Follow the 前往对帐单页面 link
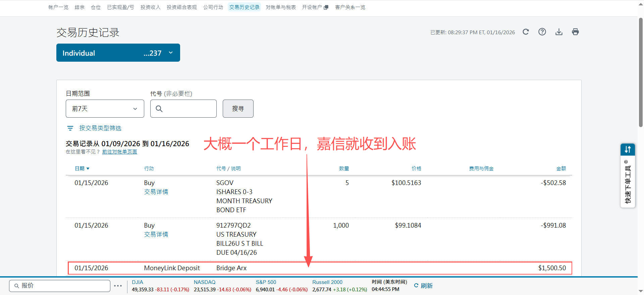Image resolution: width=644 pixels, height=295 pixels. 119,152
